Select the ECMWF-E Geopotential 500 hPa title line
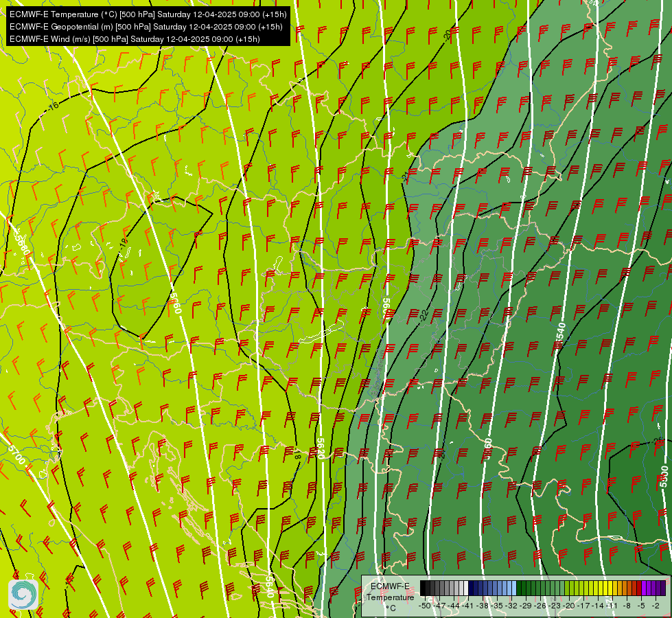672x618 pixels. [146, 27]
